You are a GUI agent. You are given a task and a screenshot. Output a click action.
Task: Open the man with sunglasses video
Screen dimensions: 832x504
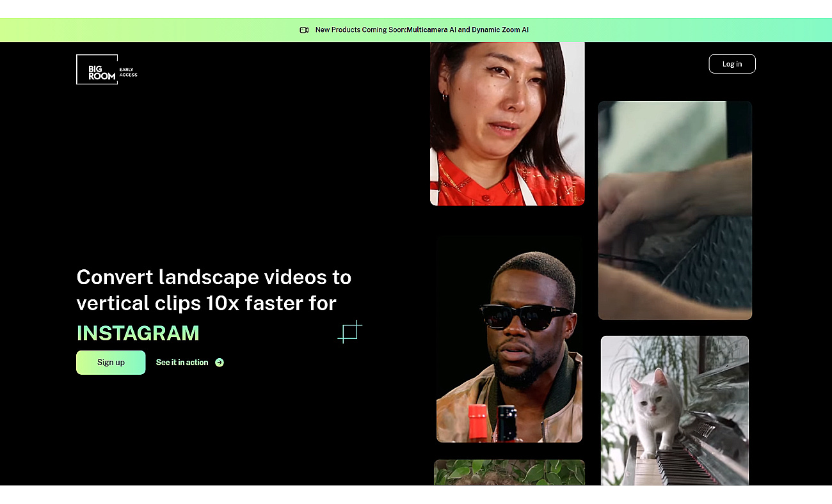pyautogui.click(x=509, y=338)
